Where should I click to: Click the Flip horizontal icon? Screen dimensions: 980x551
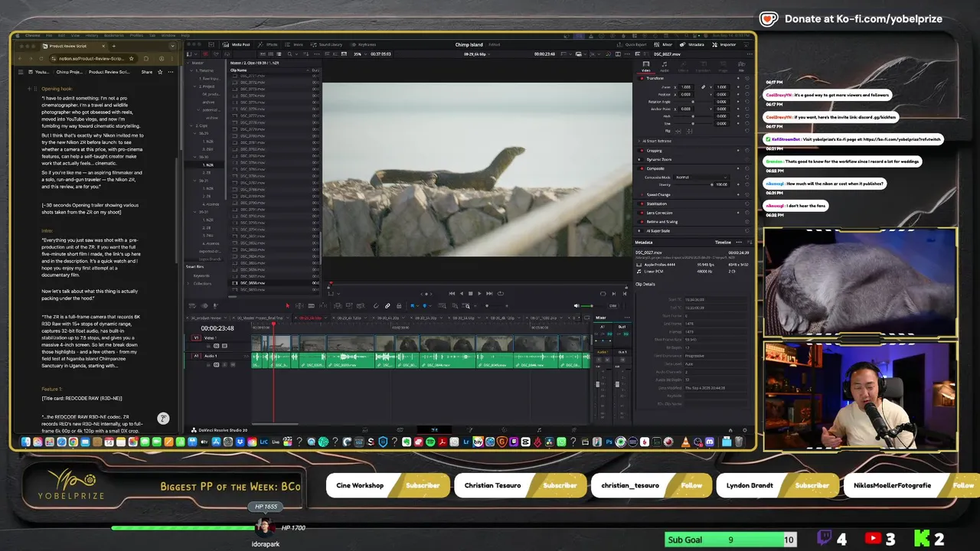pyautogui.click(x=678, y=132)
